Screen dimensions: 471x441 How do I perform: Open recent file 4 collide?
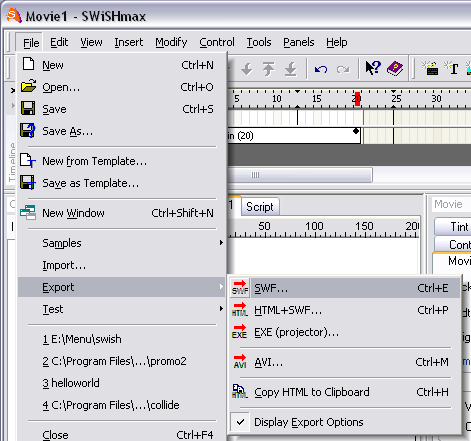click(x=122, y=405)
